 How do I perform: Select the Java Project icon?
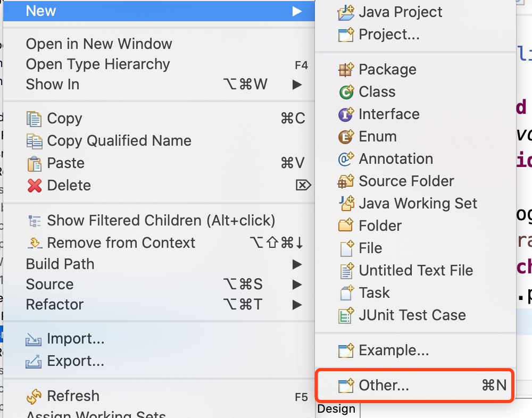(347, 12)
